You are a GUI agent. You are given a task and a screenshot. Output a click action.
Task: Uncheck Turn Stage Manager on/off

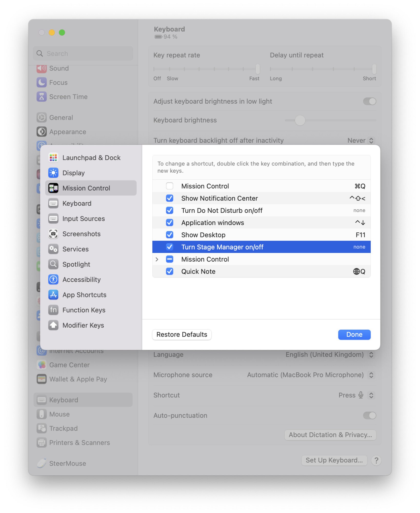(169, 247)
